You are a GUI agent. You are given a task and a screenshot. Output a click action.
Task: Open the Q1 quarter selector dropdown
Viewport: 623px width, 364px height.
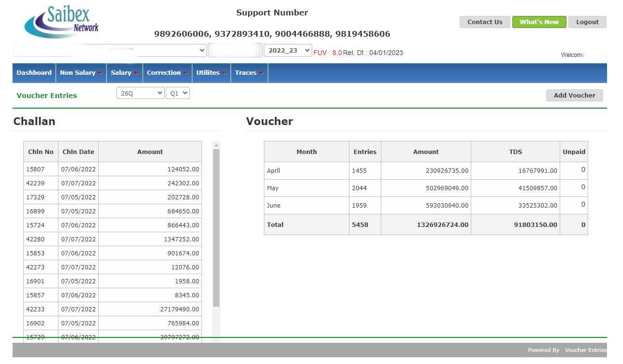[178, 92]
